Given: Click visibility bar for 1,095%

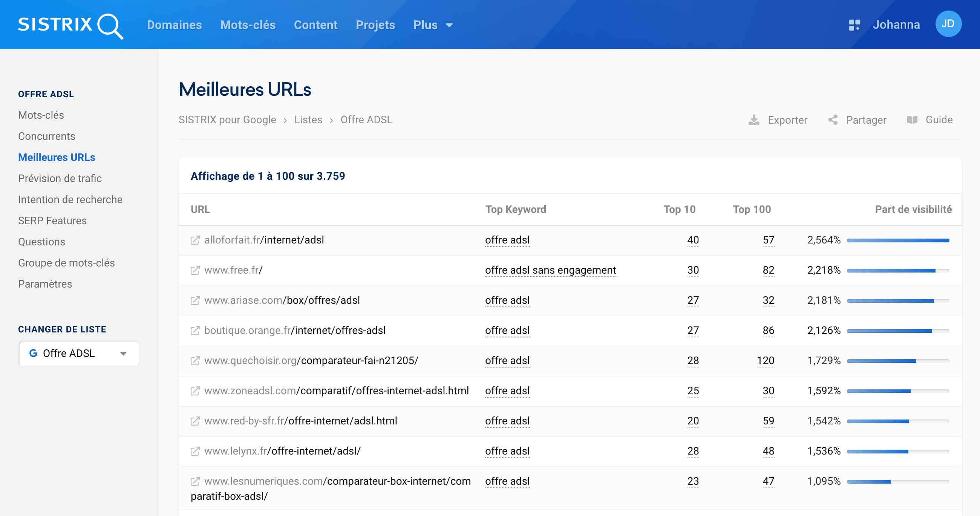Looking at the screenshot, I should click(898, 482).
